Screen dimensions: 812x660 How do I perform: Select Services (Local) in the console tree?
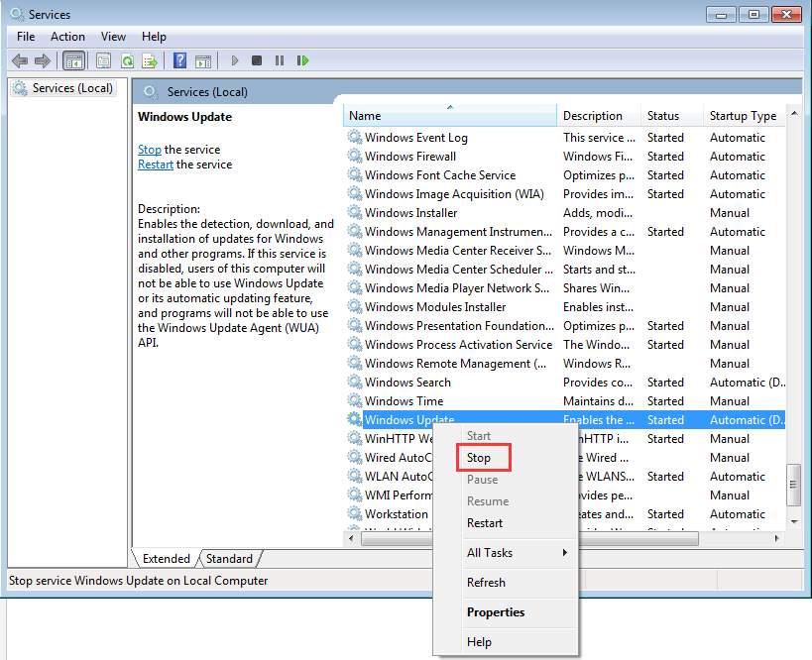72,88
